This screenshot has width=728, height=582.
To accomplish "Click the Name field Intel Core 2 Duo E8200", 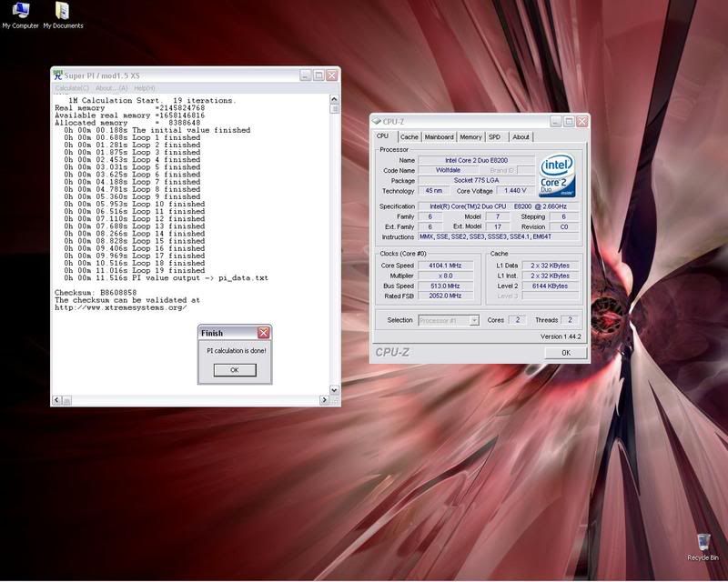I will tap(476, 160).
